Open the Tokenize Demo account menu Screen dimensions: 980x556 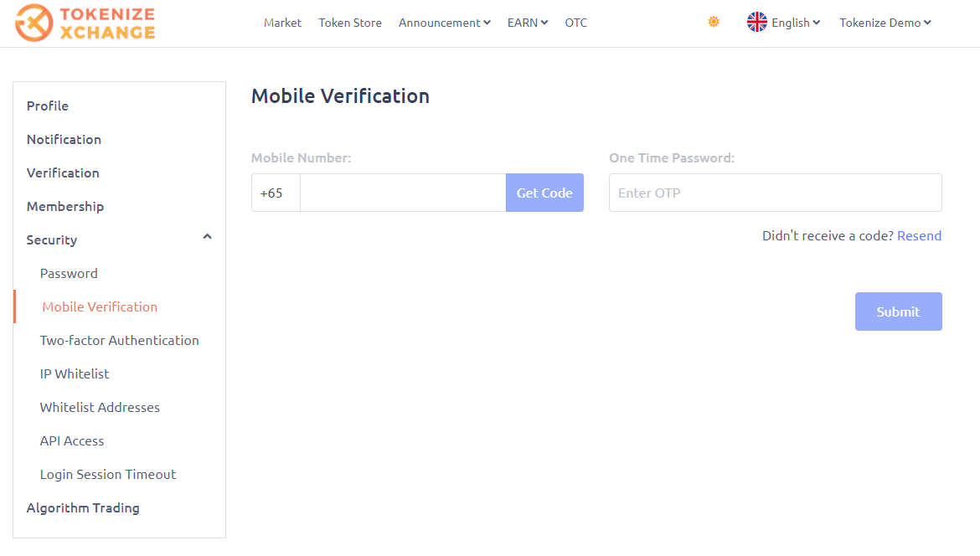(x=885, y=23)
